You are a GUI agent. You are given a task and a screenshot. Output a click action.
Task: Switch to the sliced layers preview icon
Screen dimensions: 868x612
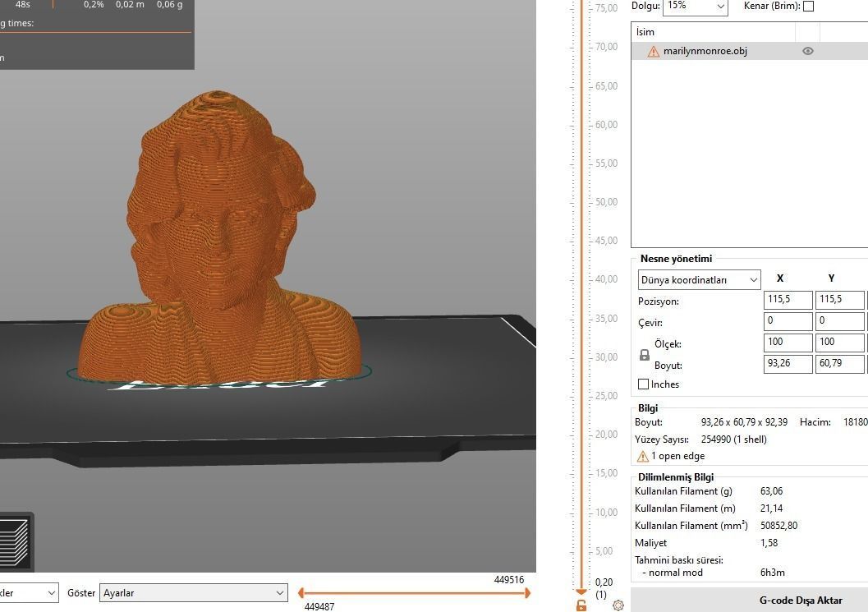15,542
